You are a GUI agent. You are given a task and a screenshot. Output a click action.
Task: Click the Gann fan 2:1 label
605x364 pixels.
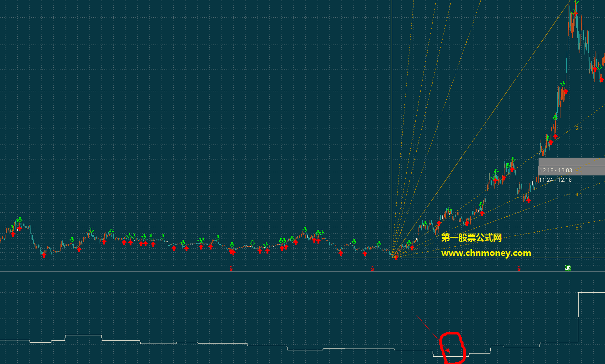(x=579, y=129)
